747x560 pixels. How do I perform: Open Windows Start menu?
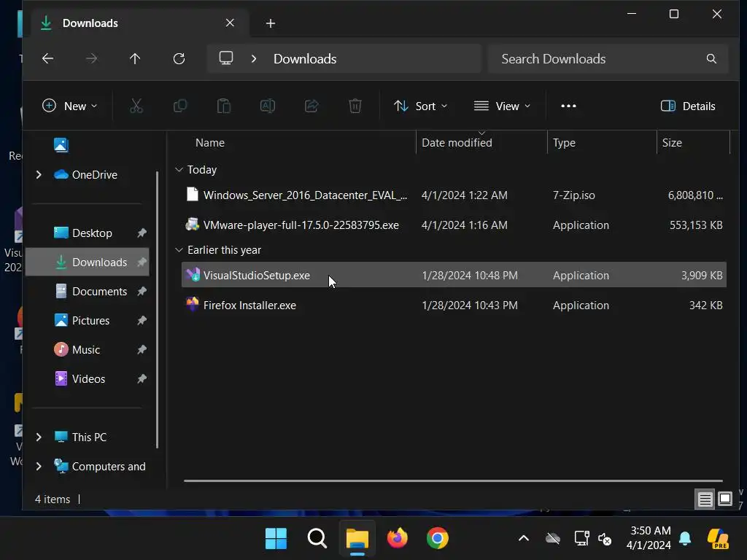tap(276, 538)
